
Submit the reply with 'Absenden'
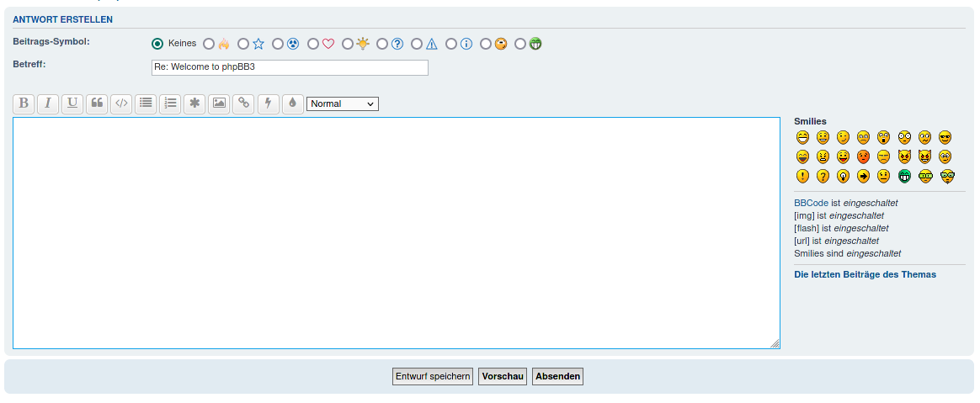[557, 376]
